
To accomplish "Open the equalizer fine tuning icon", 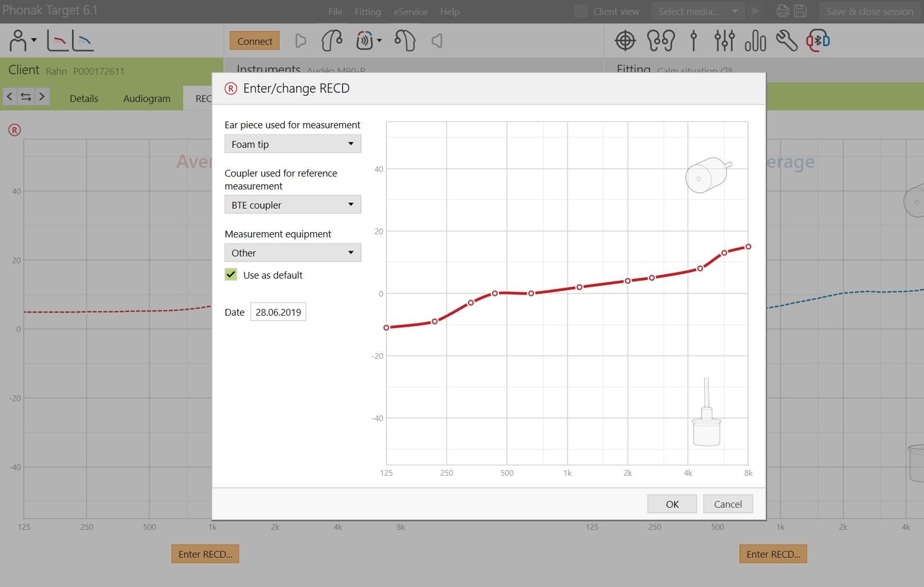I will 725,40.
